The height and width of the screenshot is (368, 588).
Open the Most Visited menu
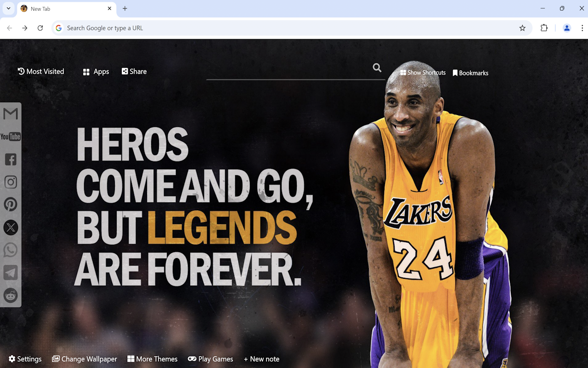tap(40, 71)
